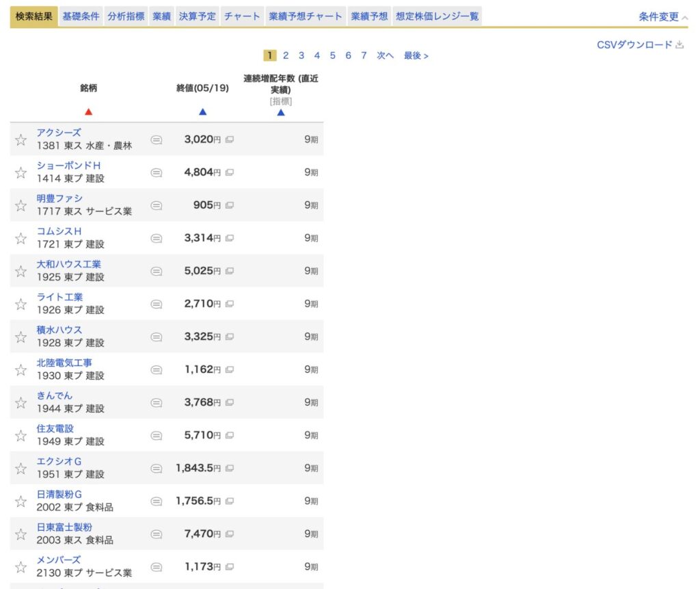Open popup icon next to 5,710円
Viewport: 700px width, 589px height.
[230, 435]
